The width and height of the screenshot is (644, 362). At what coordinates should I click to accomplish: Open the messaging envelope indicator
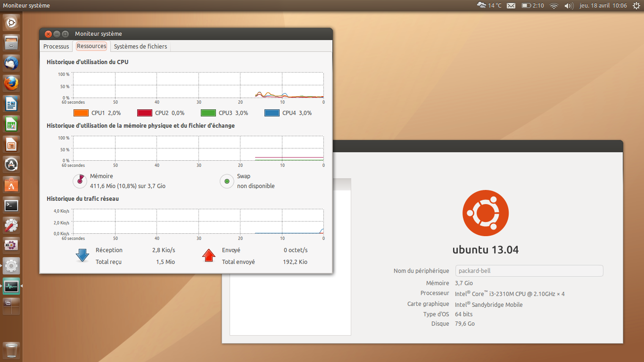click(511, 6)
